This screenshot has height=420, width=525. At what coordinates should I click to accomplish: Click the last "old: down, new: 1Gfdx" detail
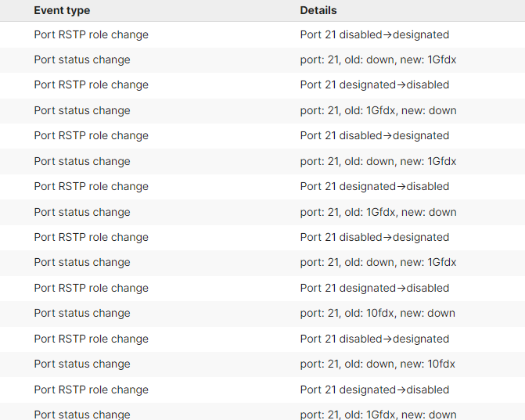(378, 262)
